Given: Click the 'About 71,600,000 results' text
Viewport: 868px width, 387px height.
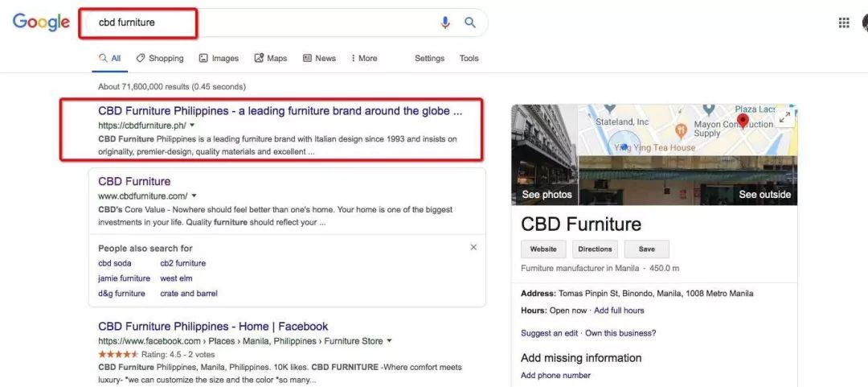Looking at the screenshot, I should (172, 87).
